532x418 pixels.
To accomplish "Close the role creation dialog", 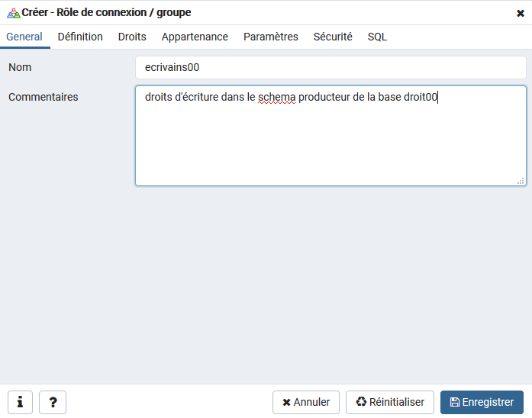I will [x=521, y=13].
